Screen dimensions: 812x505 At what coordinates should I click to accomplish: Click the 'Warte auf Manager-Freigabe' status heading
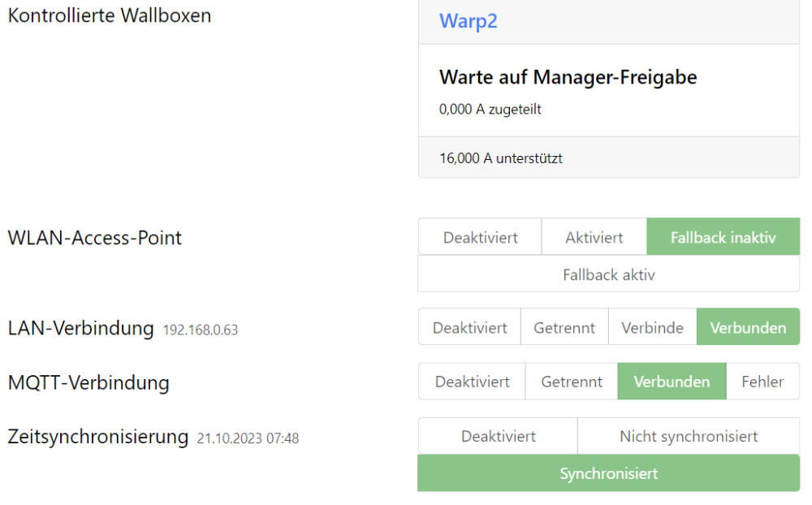[x=568, y=78]
